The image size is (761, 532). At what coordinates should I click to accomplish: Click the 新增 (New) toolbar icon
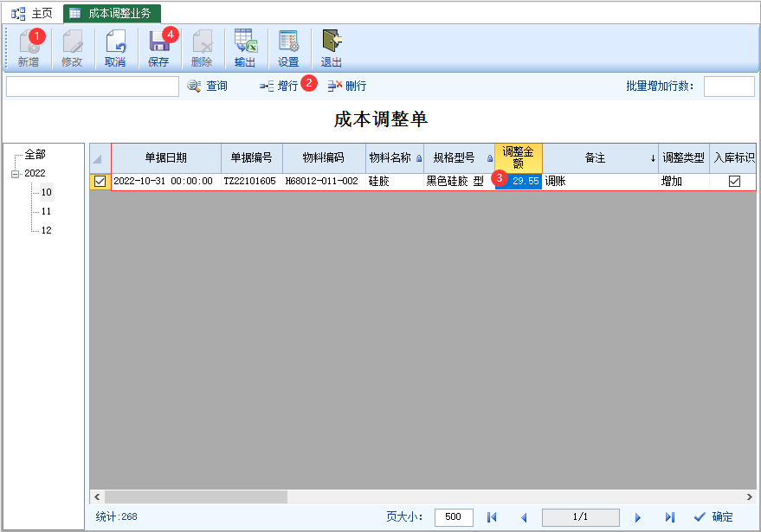[29, 48]
